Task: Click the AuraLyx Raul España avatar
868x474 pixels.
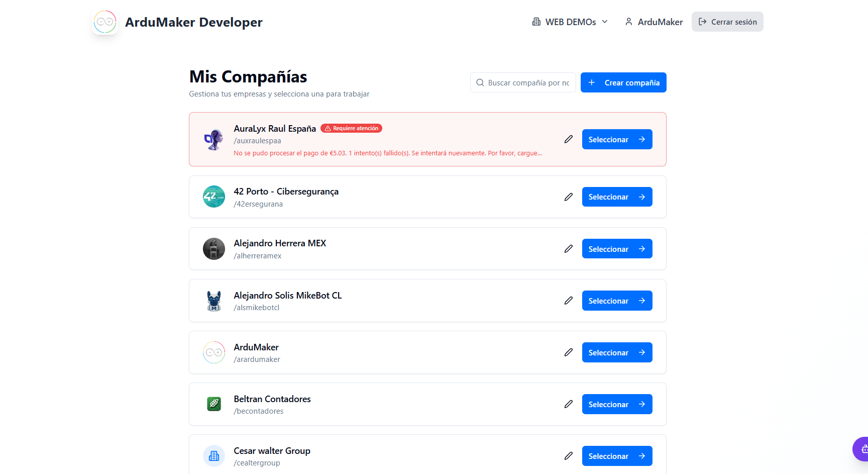Action: [214, 139]
